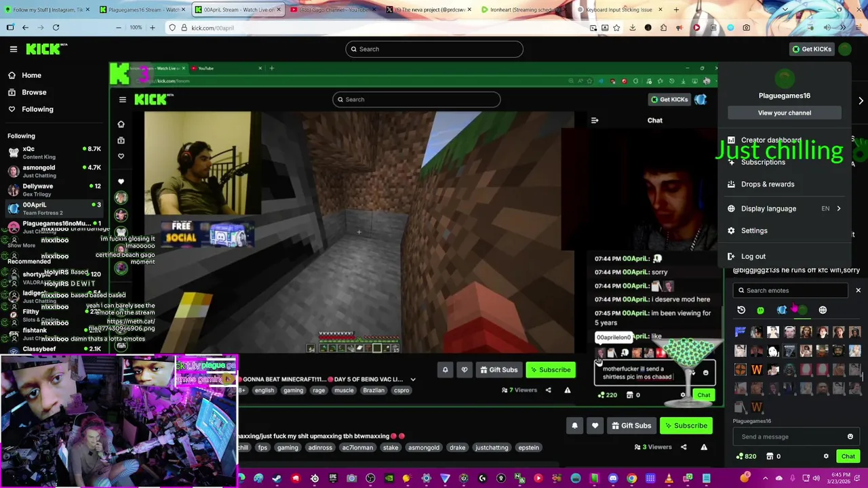Screen dimensions: 868x488
Task: Click the 820 KICKs points balance
Action: [746, 456]
